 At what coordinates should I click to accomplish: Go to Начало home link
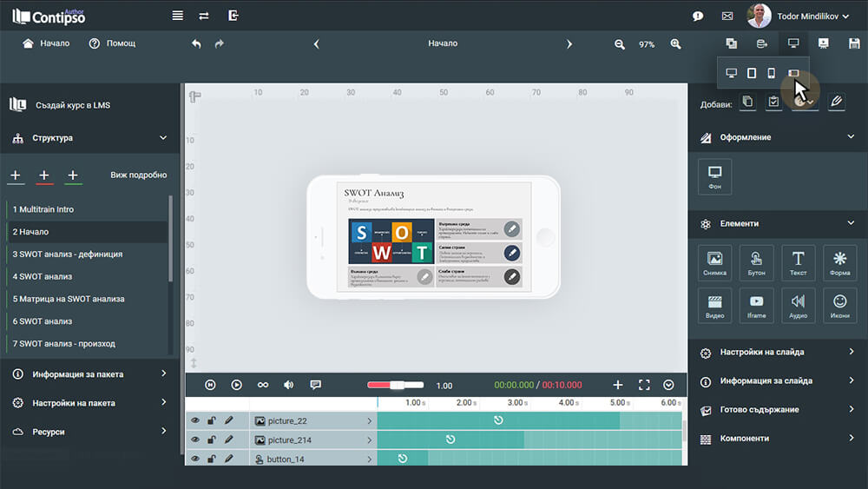pos(46,43)
